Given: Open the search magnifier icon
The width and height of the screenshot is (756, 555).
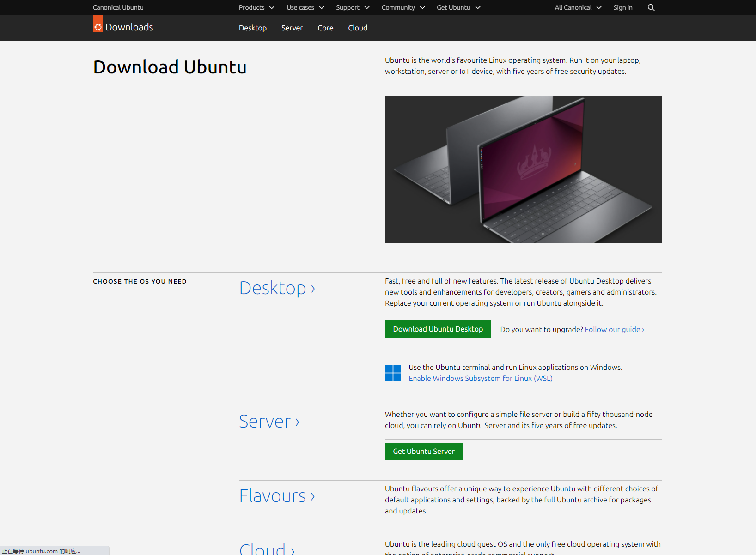Looking at the screenshot, I should click(651, 7).
